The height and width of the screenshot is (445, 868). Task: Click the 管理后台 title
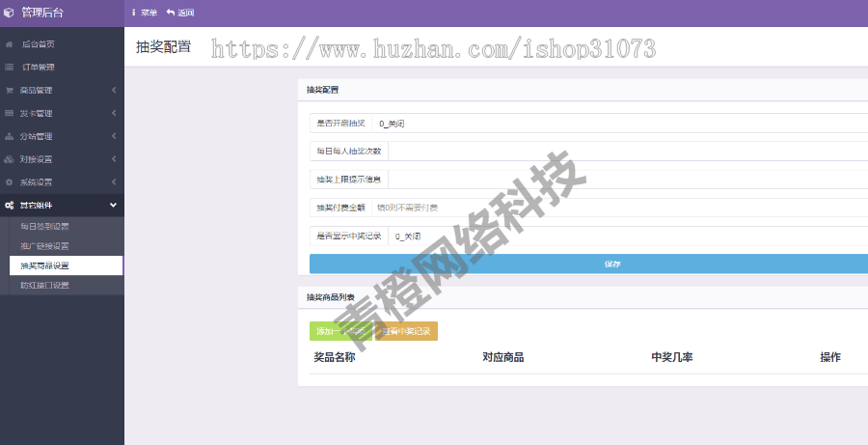[42, 13]
